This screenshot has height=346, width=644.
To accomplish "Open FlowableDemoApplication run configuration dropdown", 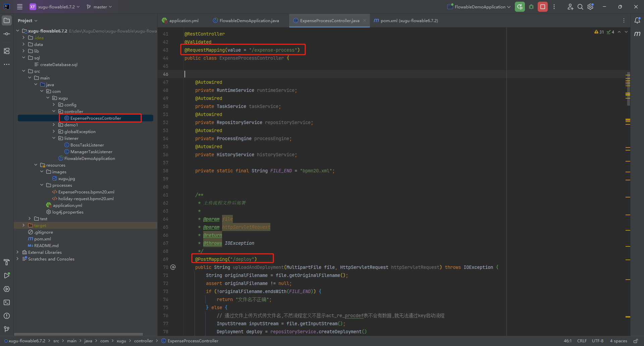I will (x=480, y=7).
